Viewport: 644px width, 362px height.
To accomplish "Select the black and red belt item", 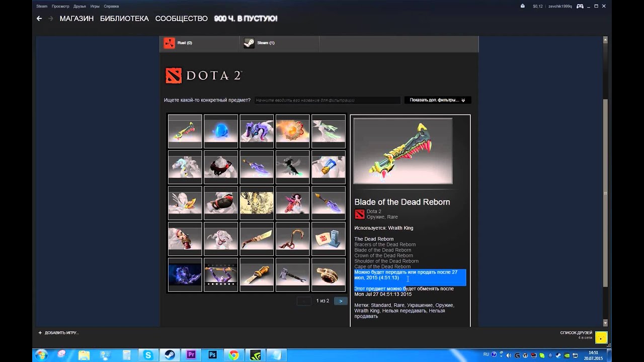I will pyautogui.click(x=221, y=167).
